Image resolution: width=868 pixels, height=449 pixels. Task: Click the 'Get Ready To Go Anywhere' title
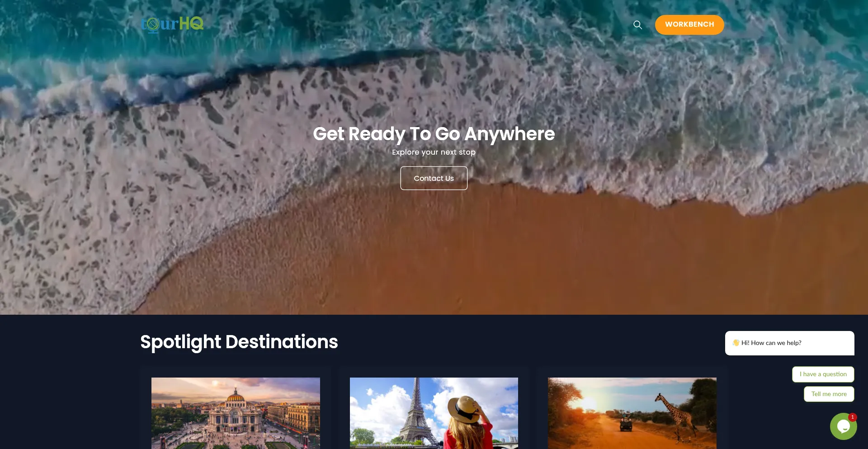[x=434, y=134]
